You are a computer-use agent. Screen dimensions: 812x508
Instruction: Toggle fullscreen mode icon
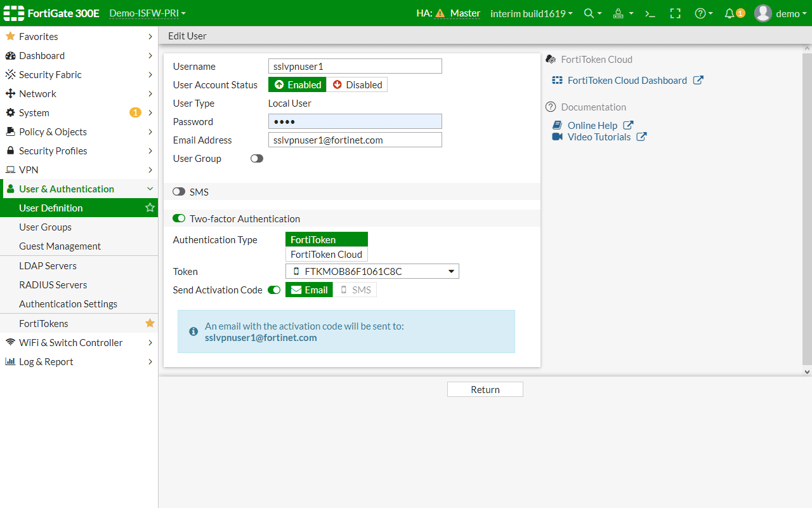coord(675,13)
